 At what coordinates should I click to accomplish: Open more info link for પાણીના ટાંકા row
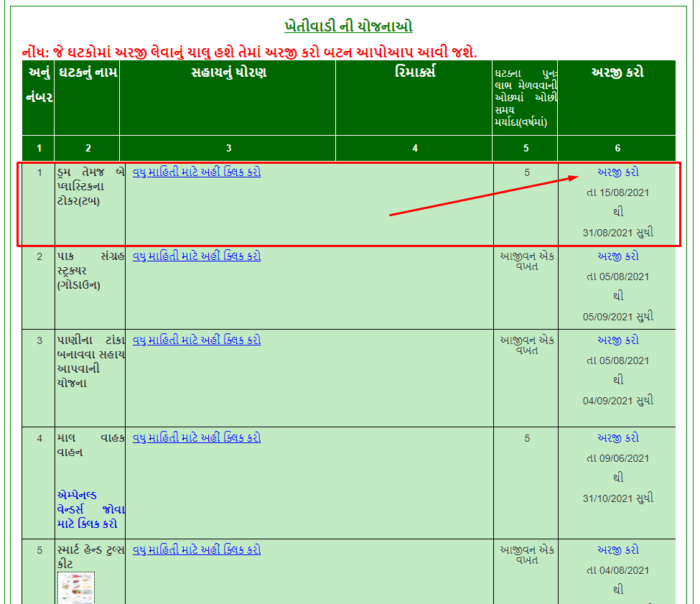pos(197,340)
